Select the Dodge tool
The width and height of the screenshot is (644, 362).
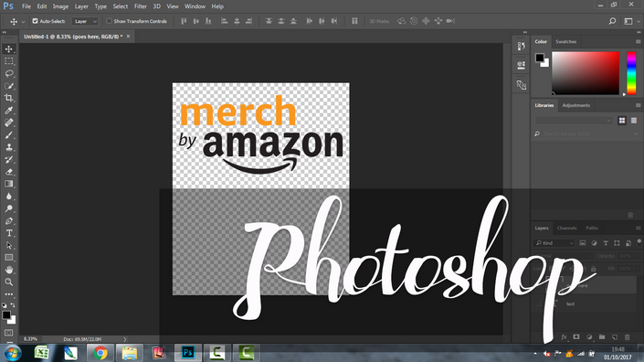tap(8, 208)
